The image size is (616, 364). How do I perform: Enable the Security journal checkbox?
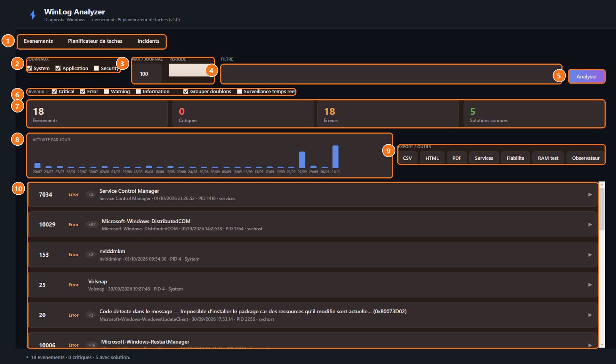(96, 68)
